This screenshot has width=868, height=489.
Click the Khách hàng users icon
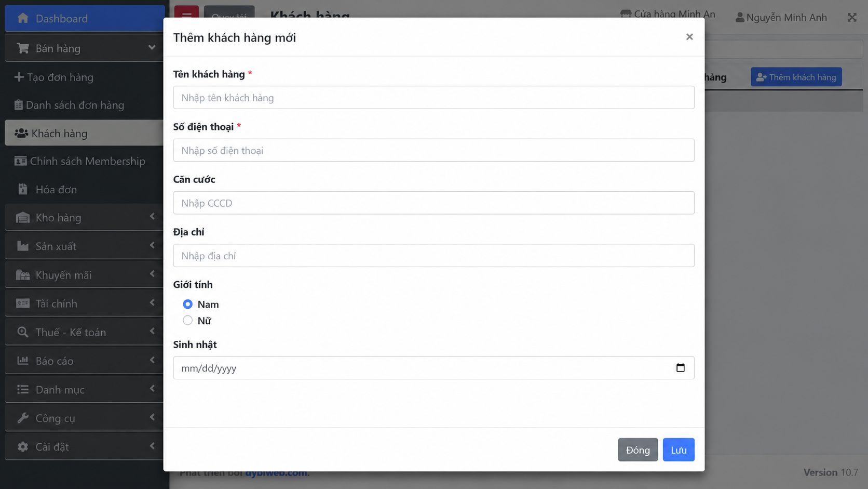pyautogui.click(x=21, y=134)
